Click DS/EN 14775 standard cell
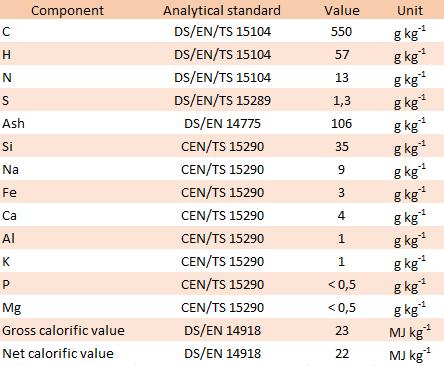Screen dimensions: 444x366 click(x=222, y=124)
